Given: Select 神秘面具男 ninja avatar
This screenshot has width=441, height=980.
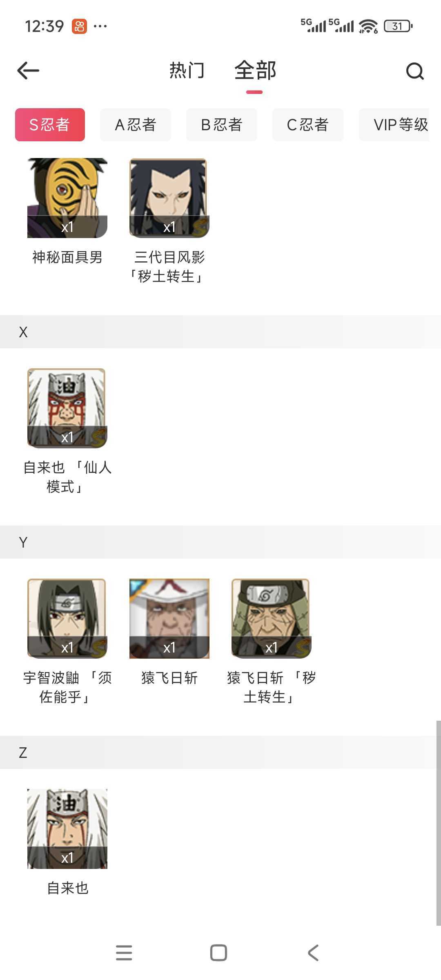Looking at the screenshot, I should (x=67, y=198).
